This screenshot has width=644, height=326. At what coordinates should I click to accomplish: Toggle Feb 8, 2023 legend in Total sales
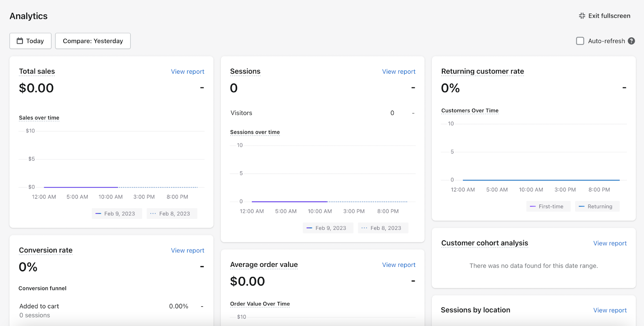click(x=172, y=214)
